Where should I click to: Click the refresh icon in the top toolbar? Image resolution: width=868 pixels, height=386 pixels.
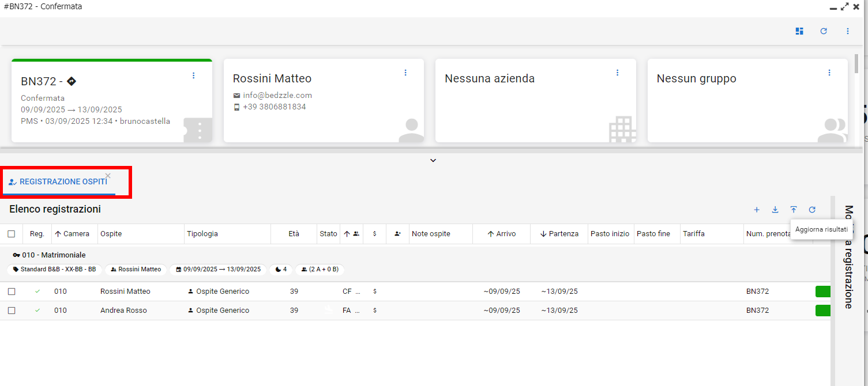(824, 31)
